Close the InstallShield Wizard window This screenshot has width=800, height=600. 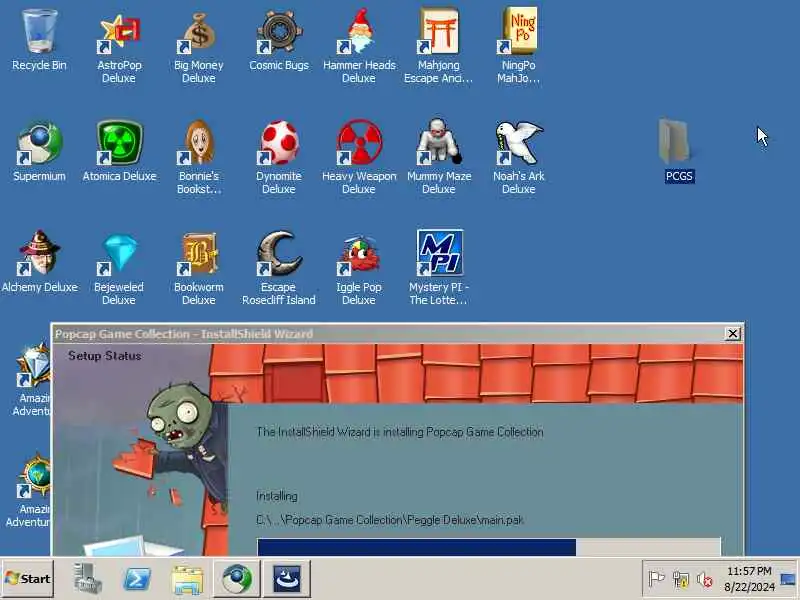[733, 334]
